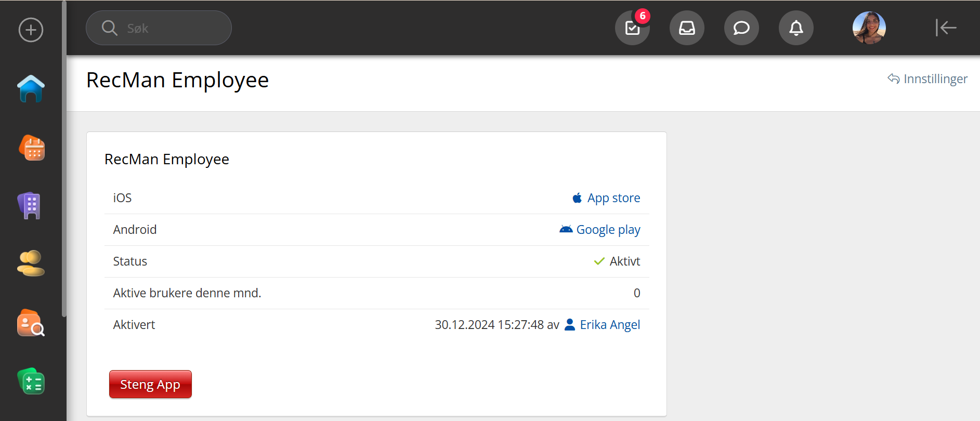This screenshot has height=421, width=980.
Task: Open the orange calendar module
Action: (32, 148)
